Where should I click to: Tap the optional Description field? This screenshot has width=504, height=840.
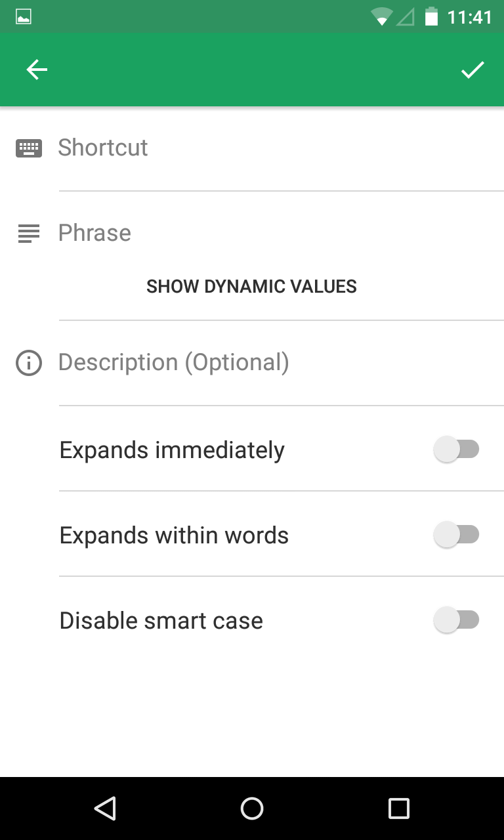(197, 362)
